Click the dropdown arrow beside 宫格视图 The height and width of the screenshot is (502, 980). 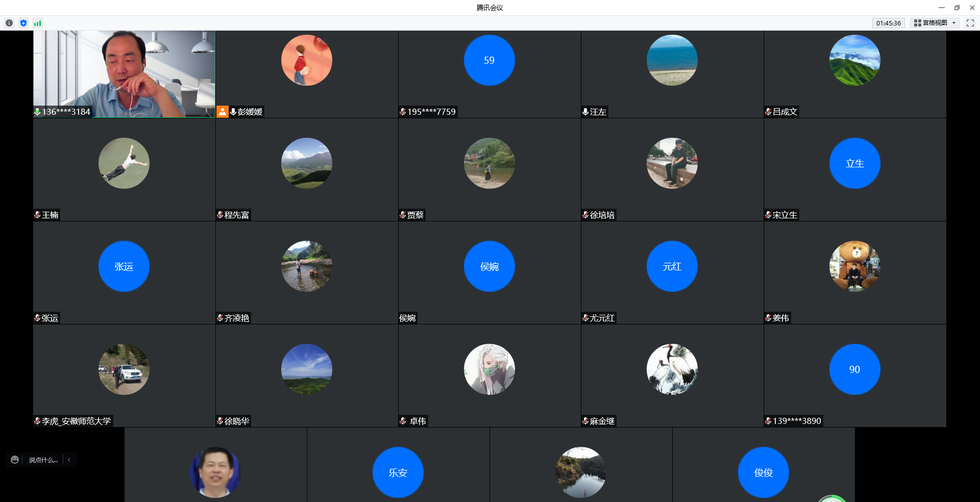(953, 23)
